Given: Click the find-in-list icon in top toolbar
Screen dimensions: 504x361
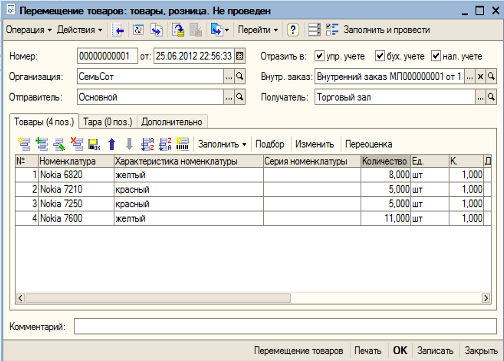Looking at the screenshot, I should pyautogui.click(x=117, y=30).
